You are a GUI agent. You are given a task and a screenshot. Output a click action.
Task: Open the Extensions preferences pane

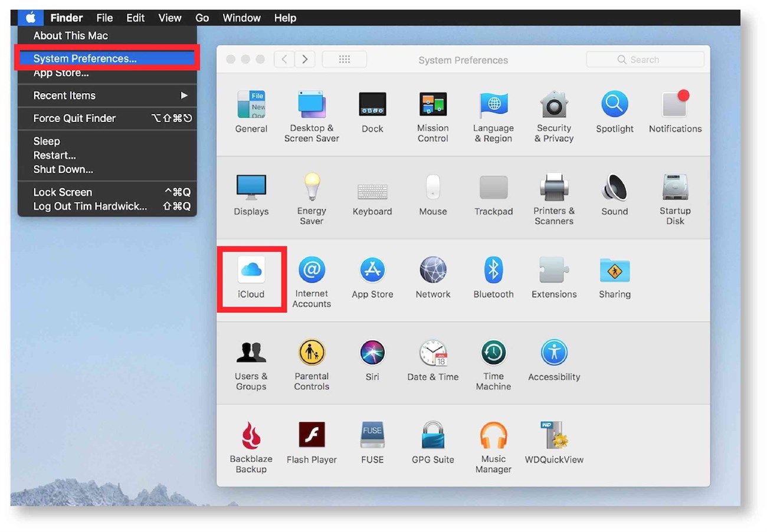pos(554,278)
